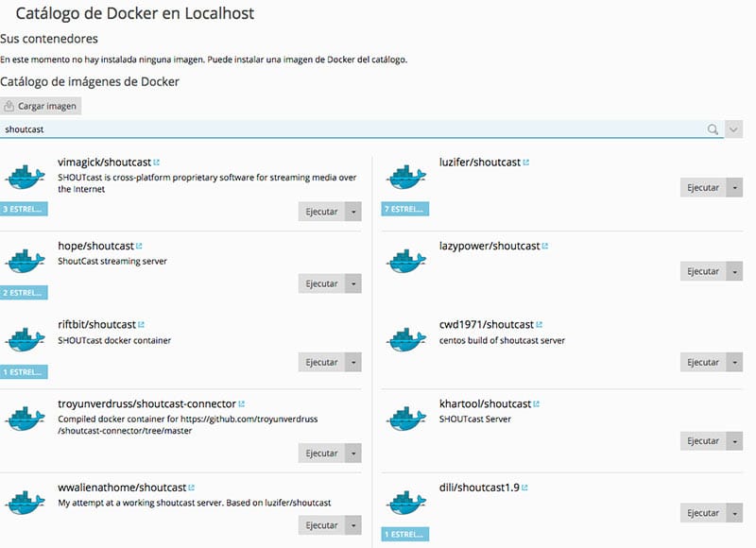Viewport: 756px width, 548px height.
Task: Click Docker whale logo of troyunverdruss/shoutcast-connector
Action: click(26, 419)
